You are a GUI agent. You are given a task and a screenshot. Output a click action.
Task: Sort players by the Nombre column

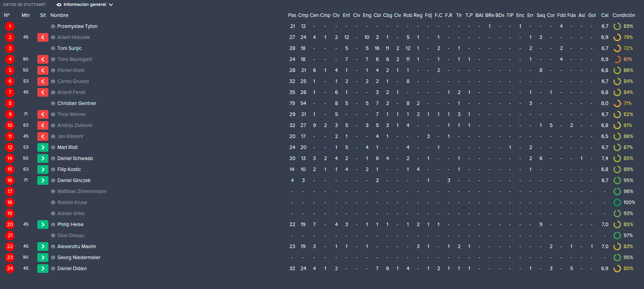59,15
